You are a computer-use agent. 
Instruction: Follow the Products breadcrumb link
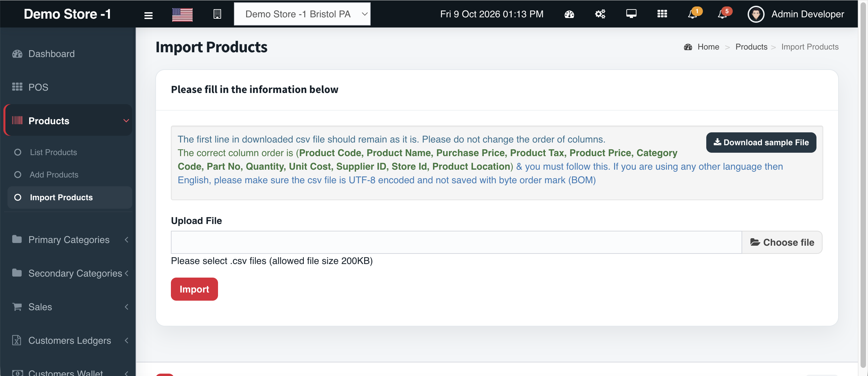[751, 47]
